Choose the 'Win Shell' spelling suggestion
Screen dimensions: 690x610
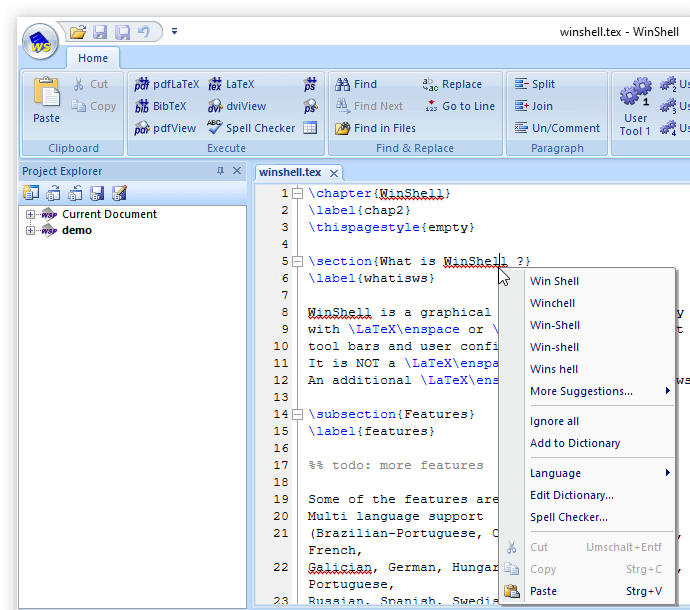click(x=554, y=281)
